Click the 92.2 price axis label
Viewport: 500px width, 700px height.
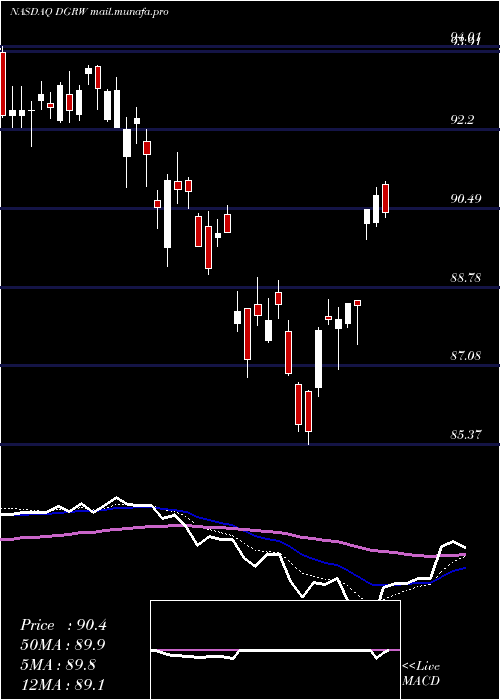click(462, 120)
